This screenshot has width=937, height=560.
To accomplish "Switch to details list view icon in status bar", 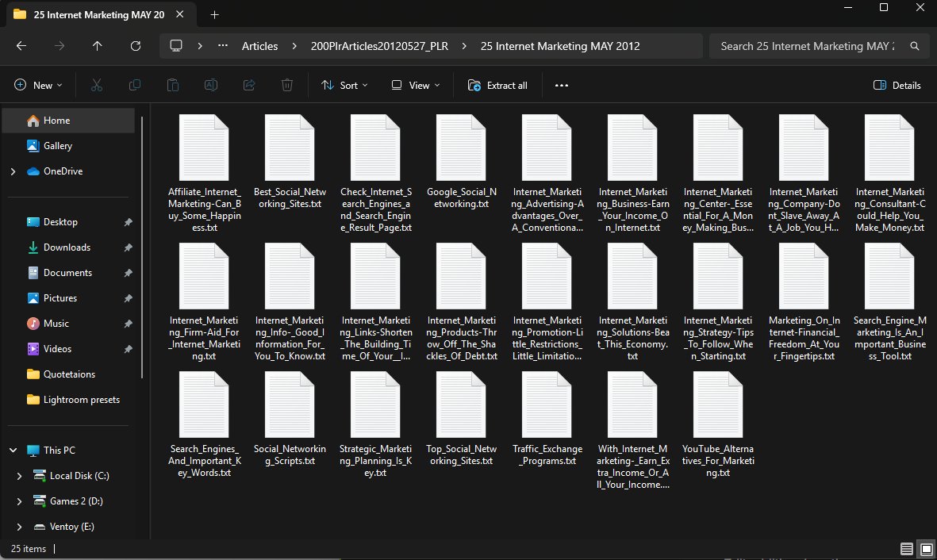I will coord(906,549).
